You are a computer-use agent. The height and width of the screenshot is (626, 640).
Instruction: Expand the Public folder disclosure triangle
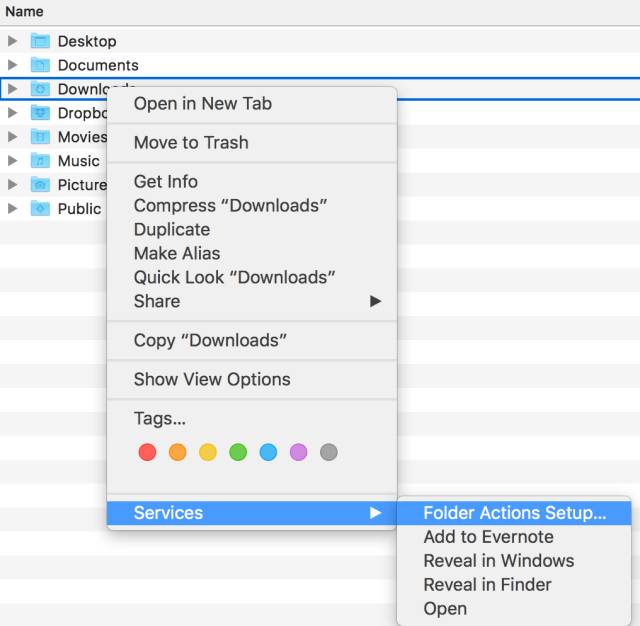pos(13,209)
